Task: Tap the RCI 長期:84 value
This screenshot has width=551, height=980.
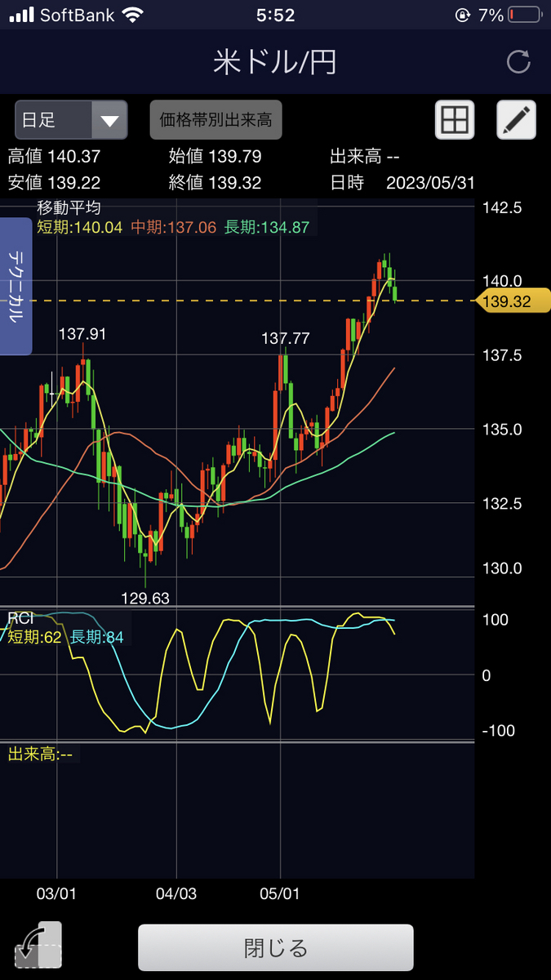Action: [97, 637]
